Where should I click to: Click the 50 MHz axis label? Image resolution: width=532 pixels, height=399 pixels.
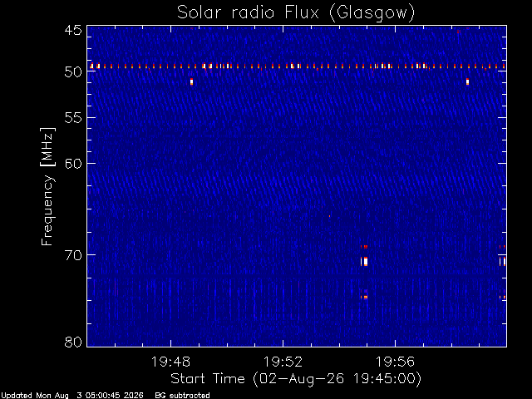73,71
